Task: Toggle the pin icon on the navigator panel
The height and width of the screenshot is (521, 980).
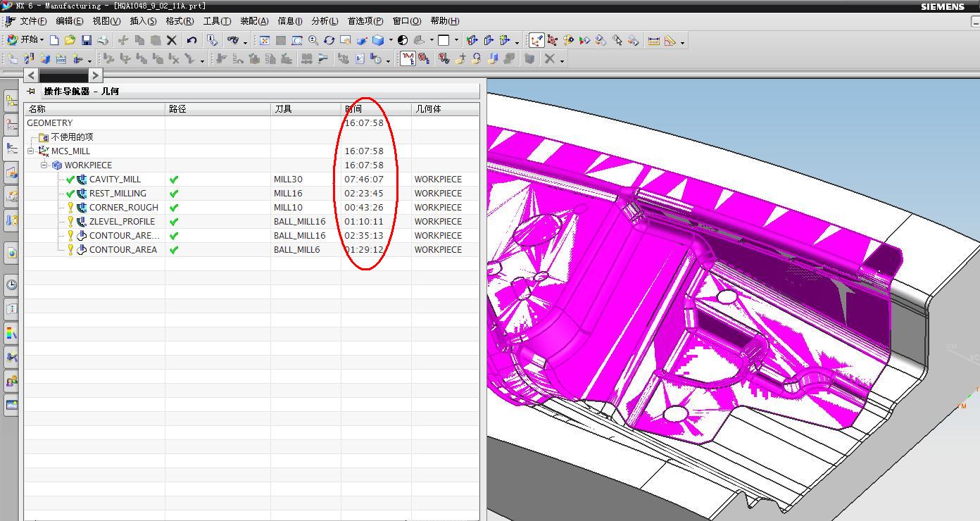Action: coord(31,91)
